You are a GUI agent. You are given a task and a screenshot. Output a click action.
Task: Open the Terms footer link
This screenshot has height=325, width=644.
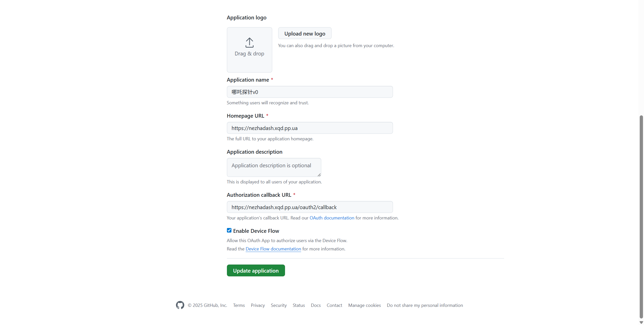[239, 305]
